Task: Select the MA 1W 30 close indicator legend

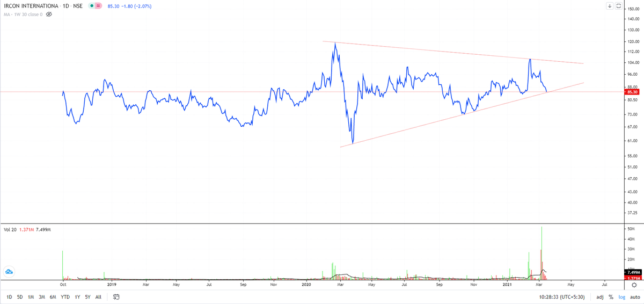Action: 23,14
